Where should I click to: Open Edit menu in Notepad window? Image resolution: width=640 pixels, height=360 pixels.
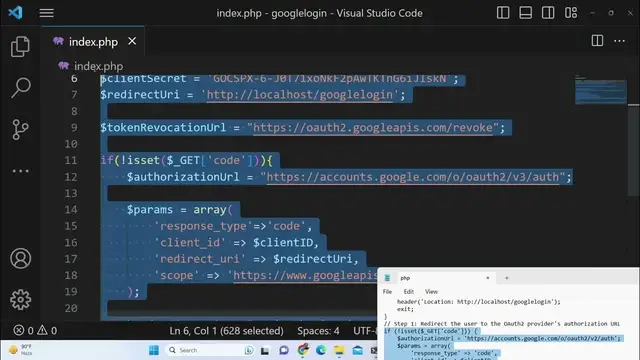tap(409, 291)
